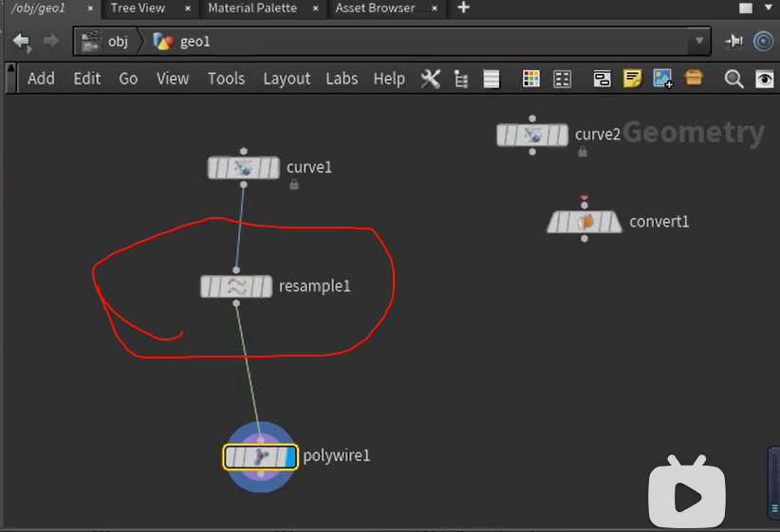Viewport: 780px width, 532px height.
Task: Go forward in network history
Action: tap(50, 41)
